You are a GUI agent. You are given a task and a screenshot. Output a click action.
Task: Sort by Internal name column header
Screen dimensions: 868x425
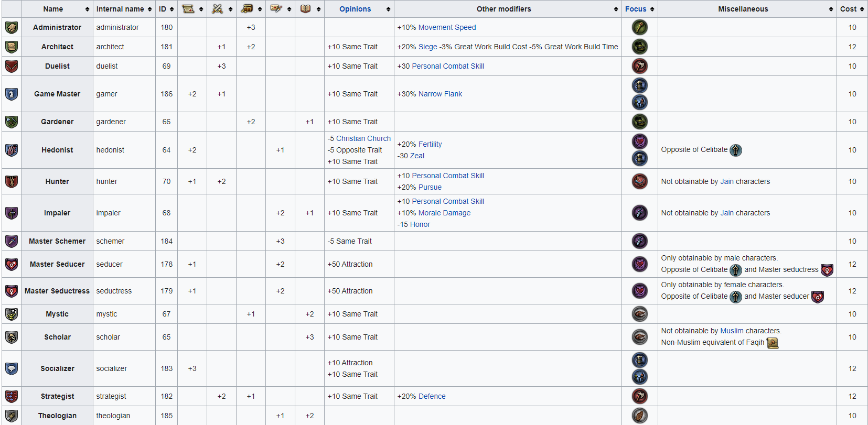click(x=124, y=9)
